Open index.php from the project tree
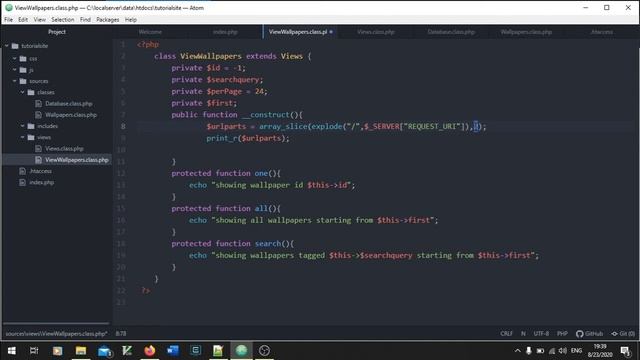Viewport: 640px width, 360px height. (42, 182)
